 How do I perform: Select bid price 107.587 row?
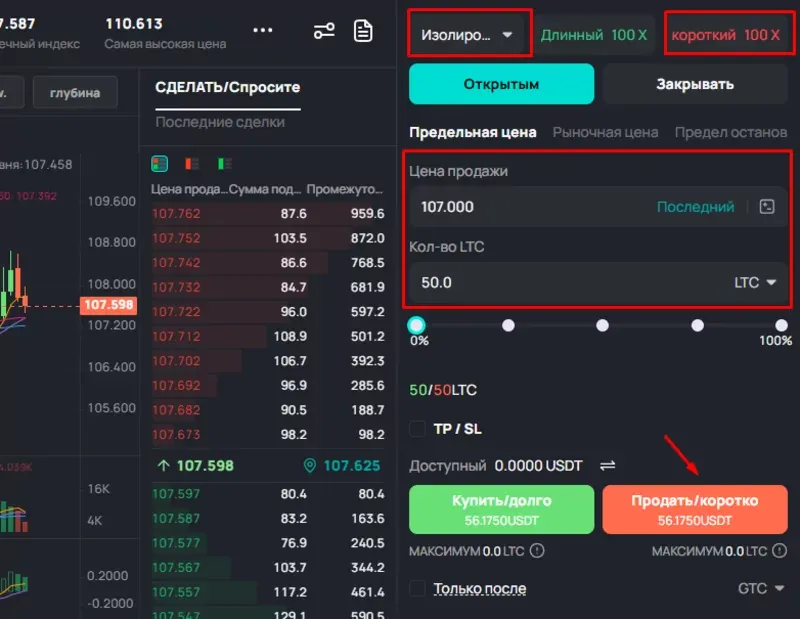point(268,518)
